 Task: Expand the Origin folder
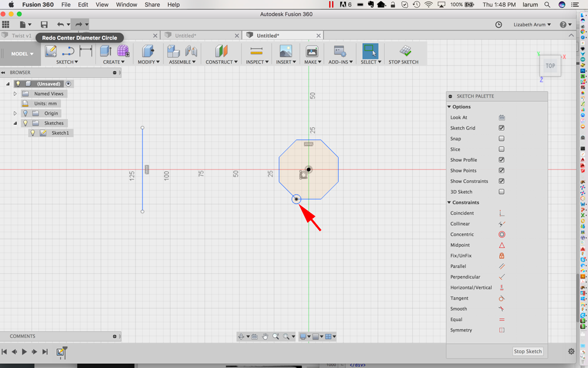15,114
